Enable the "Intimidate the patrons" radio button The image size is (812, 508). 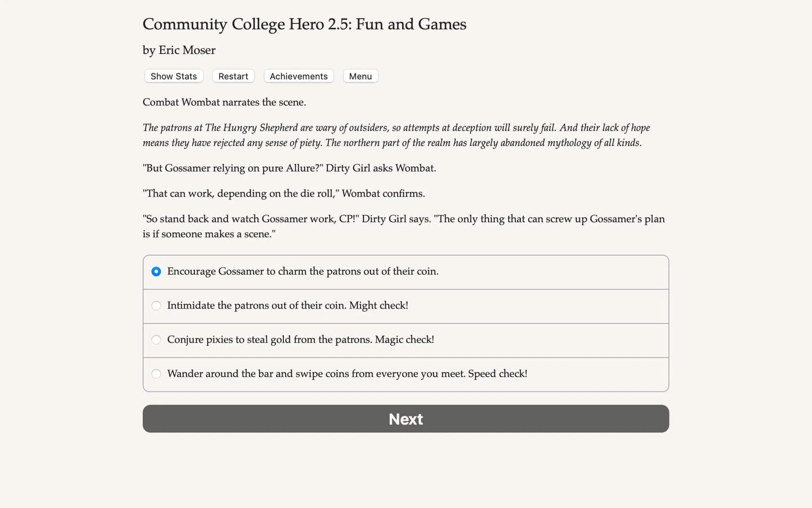[156, 306]
